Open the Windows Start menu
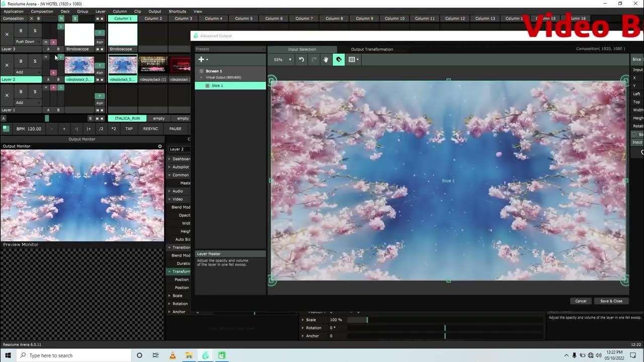The image size is (644, 362). point(8,355)
